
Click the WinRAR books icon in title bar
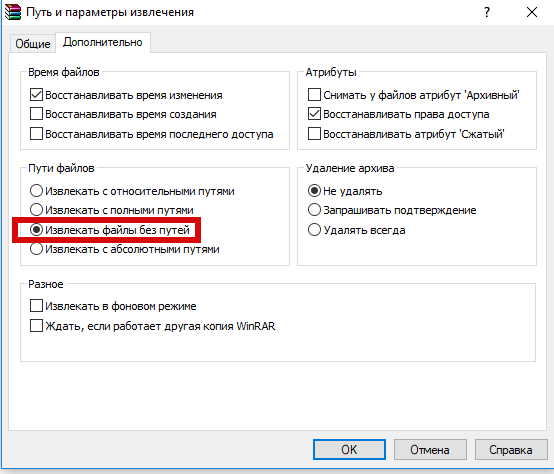pyautogui.click(x=13, y=12)
